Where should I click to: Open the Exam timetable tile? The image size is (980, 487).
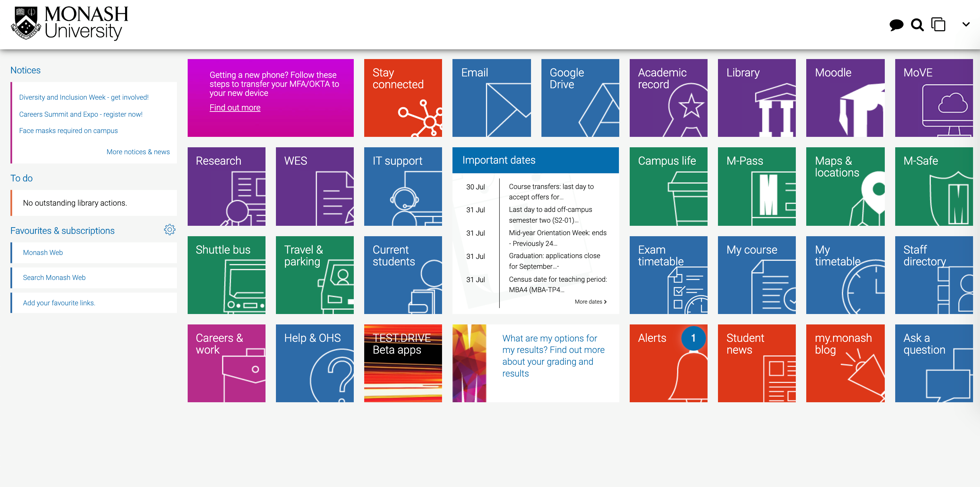pyautogui.click(x=668, y=275)
